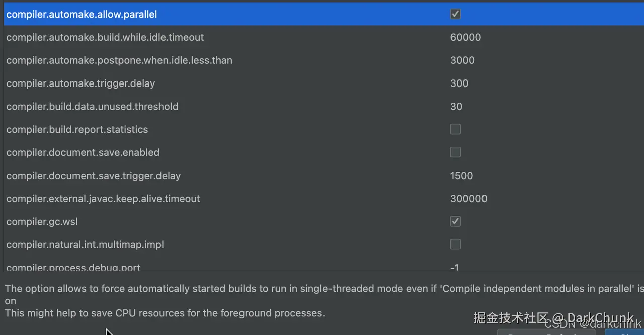Image resolution: width=644 pixels, height=335 pixels.
Task: Disable the compiler.gc.wsl checkbox
Action: pos(455,221)
